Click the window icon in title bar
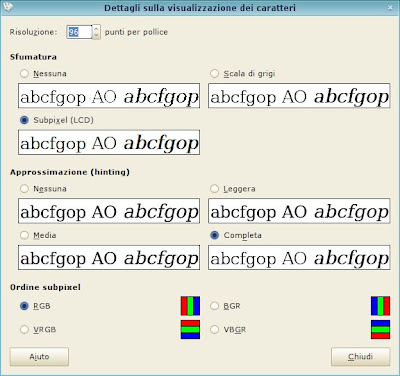This screenshot has width=400, height=376. 8,7
